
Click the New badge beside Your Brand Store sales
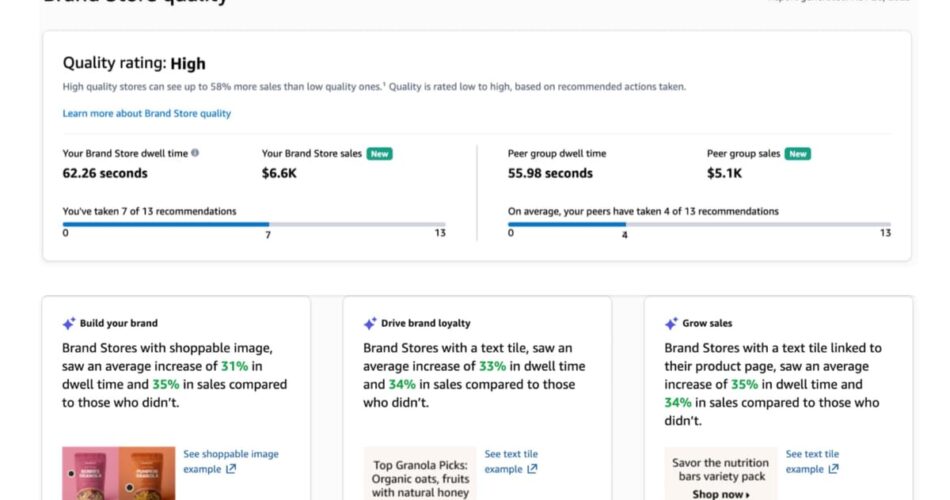click(379, 154)
